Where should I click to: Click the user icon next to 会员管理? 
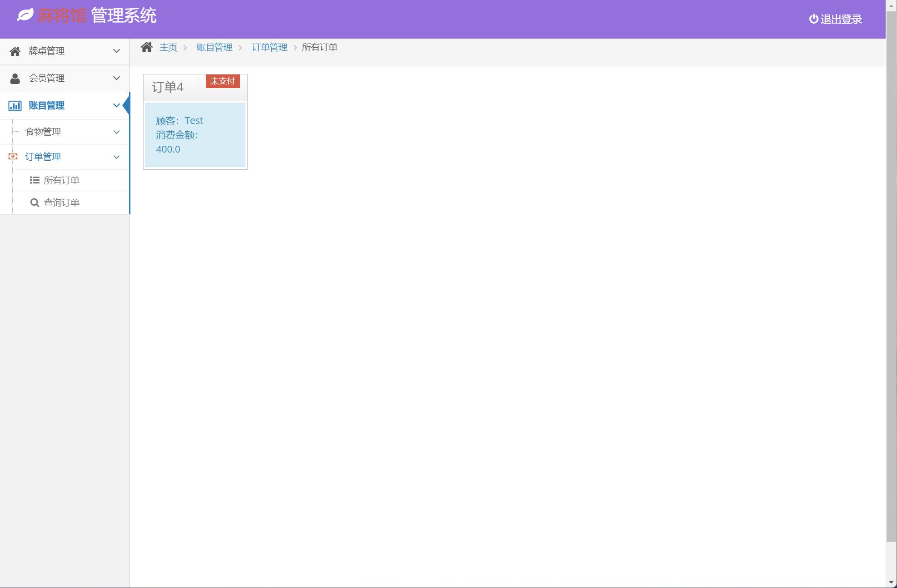pyautogui.click(x=15, y=79)
